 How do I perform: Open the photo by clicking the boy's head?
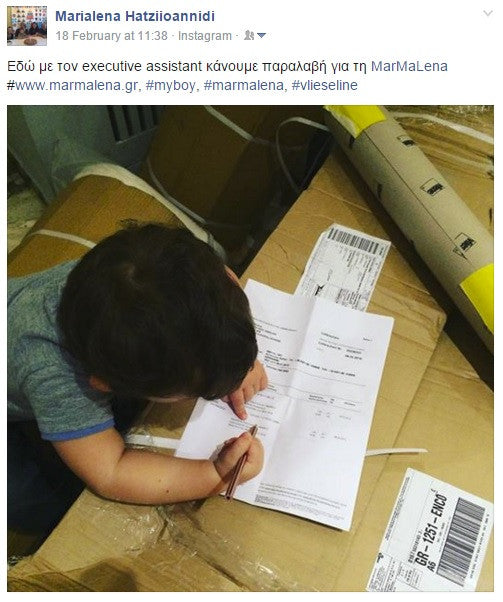coord(157,313)
